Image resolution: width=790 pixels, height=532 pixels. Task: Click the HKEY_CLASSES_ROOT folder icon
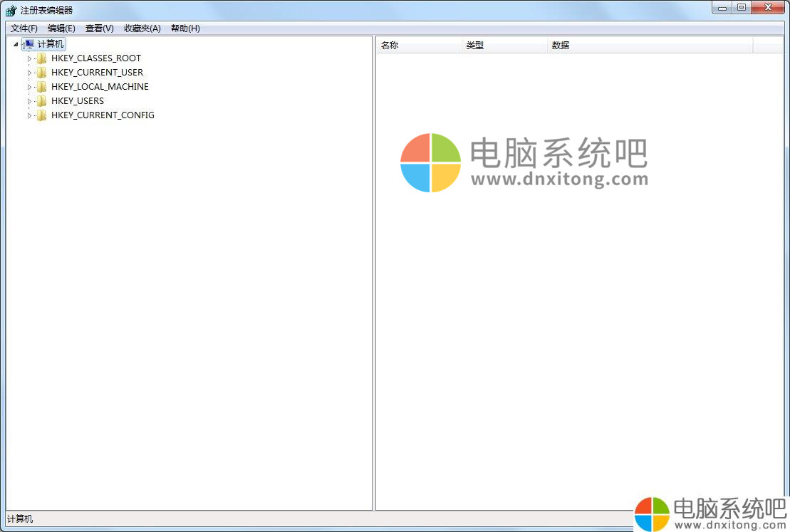pos(42,58)
